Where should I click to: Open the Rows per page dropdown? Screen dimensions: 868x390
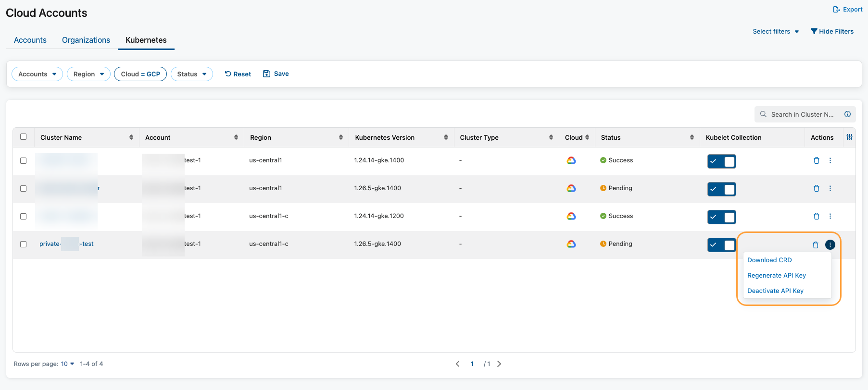tap(67, 364)
